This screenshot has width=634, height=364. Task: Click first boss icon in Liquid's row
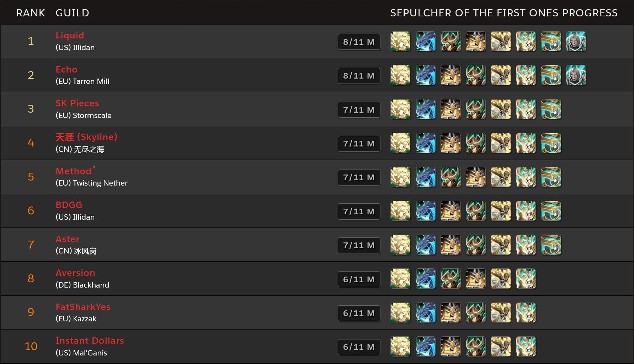tap(400, 41)
